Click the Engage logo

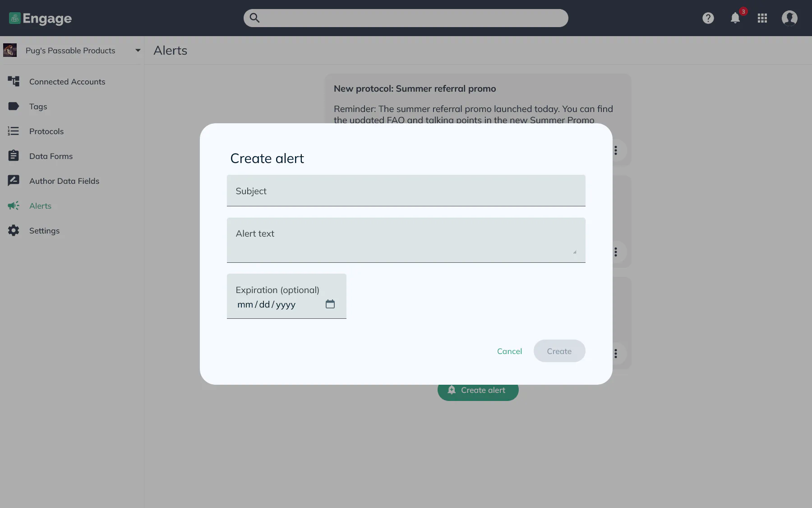[x=41, y=18]
